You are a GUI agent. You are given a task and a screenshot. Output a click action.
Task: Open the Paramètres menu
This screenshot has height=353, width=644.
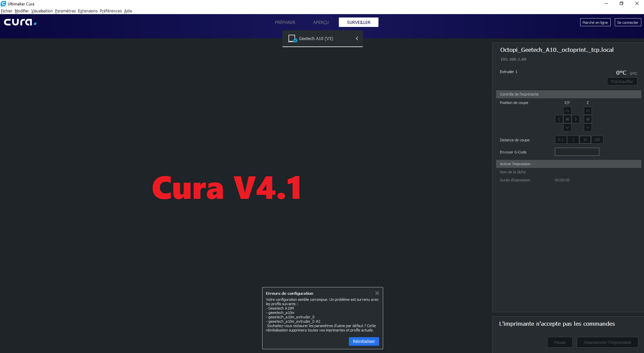tap(65, 11)
